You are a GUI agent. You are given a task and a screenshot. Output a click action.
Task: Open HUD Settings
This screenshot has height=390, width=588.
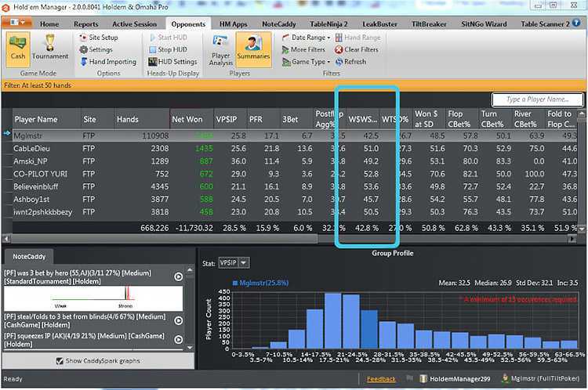(x=172, y=62)
